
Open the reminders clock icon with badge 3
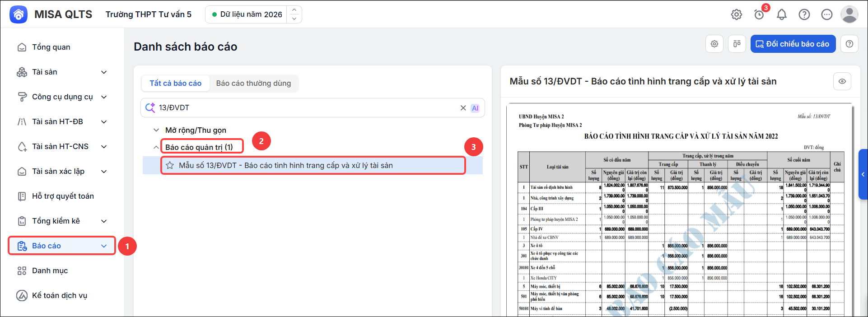click(x=759, y=14)
